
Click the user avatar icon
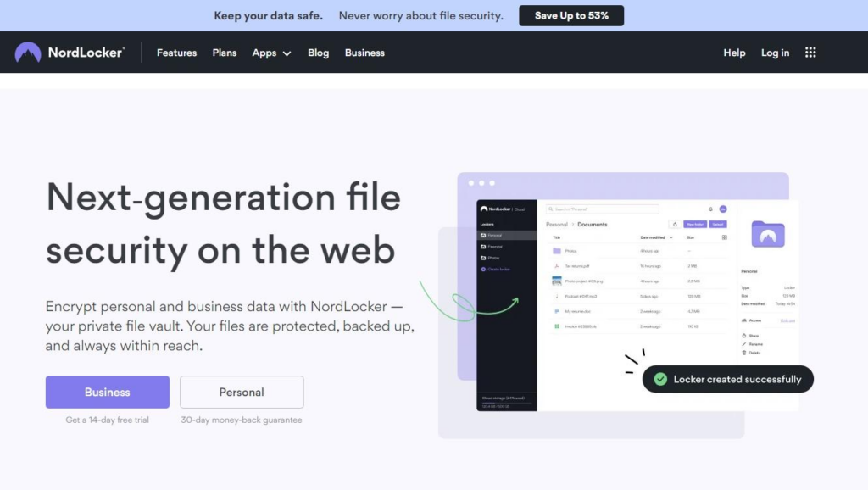723,209
